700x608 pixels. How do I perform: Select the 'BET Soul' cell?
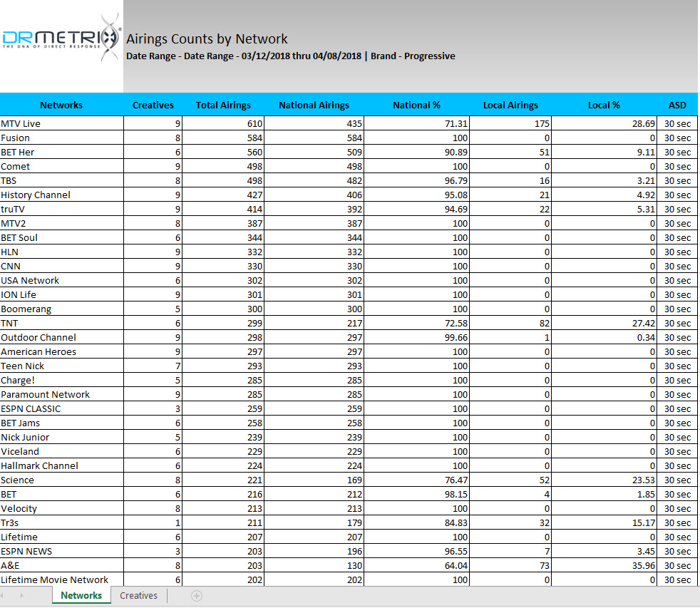coord(61,238)
